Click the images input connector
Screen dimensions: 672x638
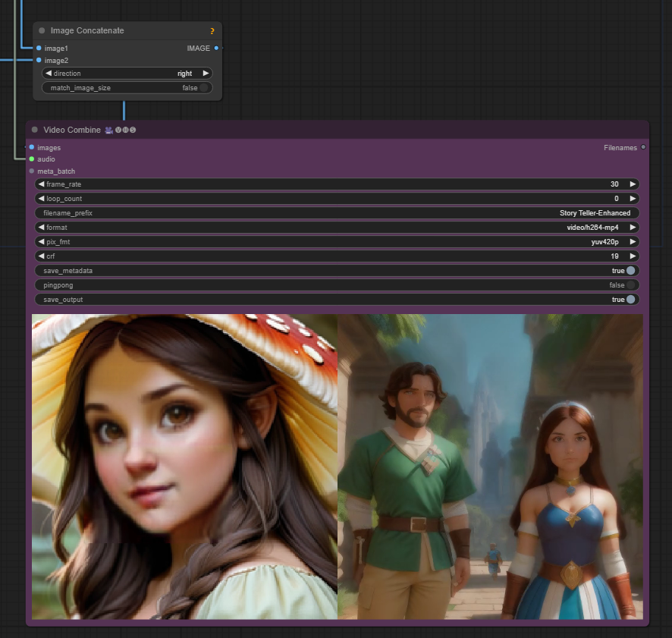[x=32, y=147]
